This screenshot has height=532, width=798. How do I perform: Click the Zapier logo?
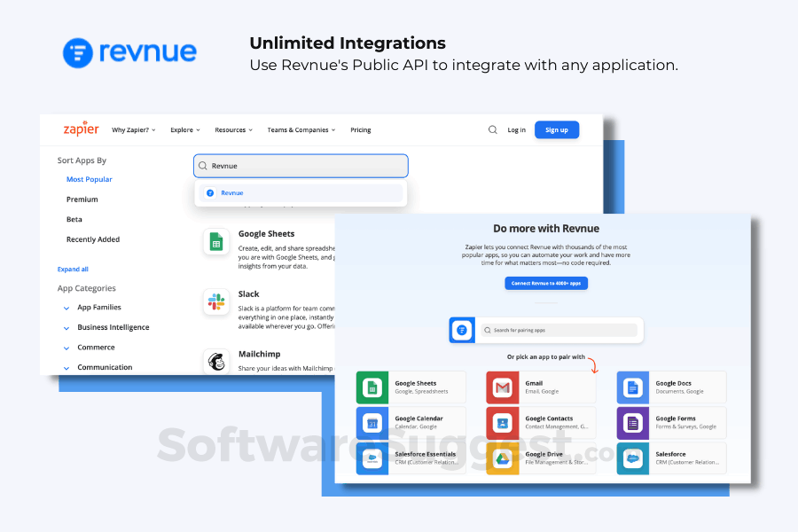[x=81, y=129]
